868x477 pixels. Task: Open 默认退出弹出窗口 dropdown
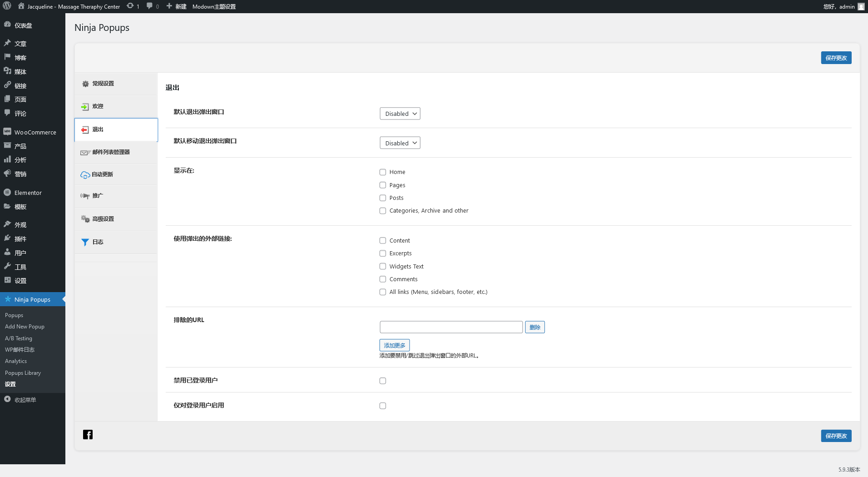point(399,114)
